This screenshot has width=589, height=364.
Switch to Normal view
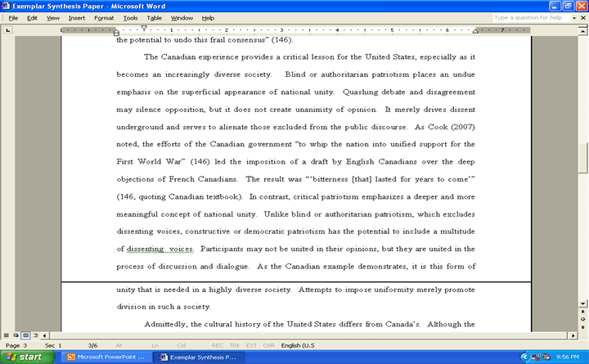coord(7,335)
